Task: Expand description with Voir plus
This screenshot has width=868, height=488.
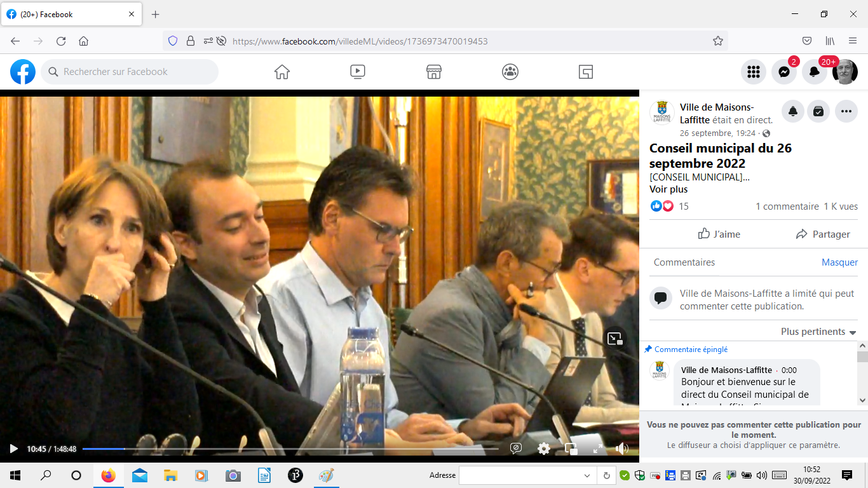Action: point(668,189)
